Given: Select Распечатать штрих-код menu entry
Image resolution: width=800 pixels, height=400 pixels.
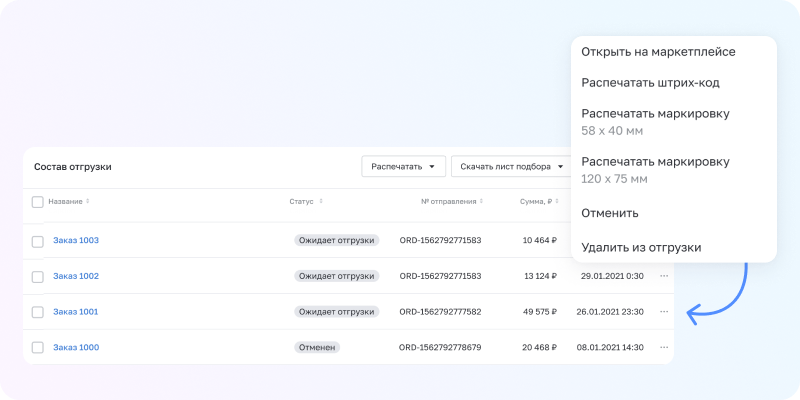Looking at the screenshot, I should coord(650,83).
